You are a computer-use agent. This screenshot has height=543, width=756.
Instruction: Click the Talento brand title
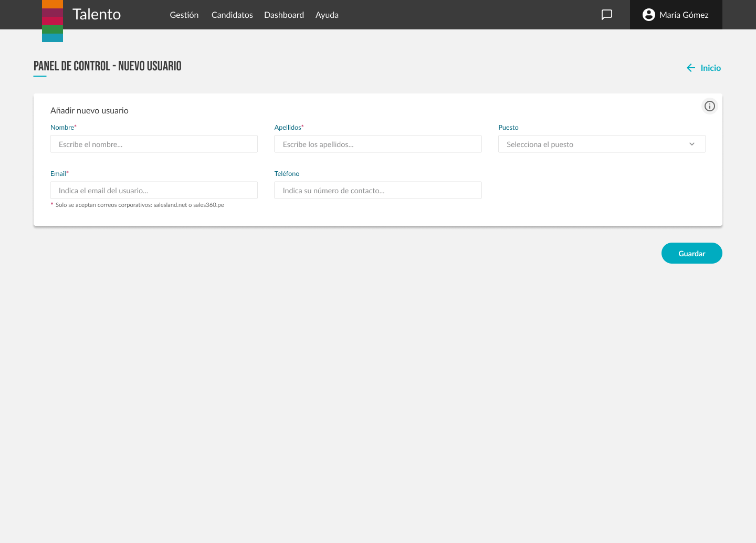click(x=97, y=14)
